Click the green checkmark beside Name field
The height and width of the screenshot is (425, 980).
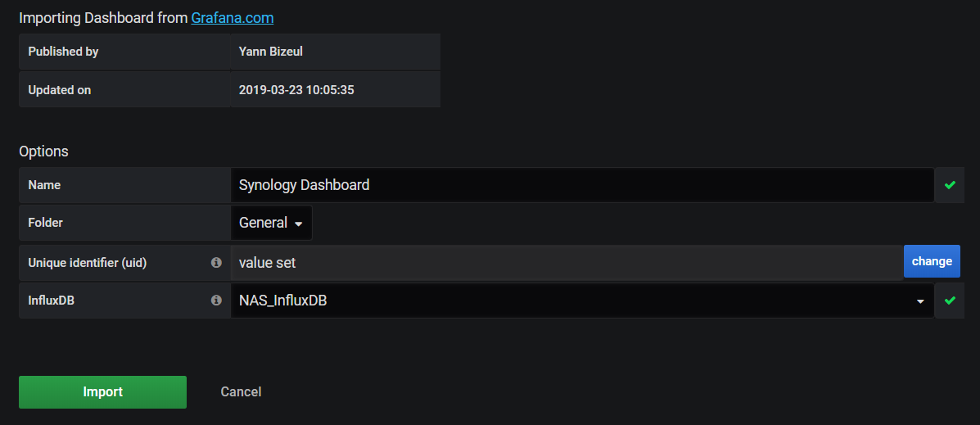(950, 185)
